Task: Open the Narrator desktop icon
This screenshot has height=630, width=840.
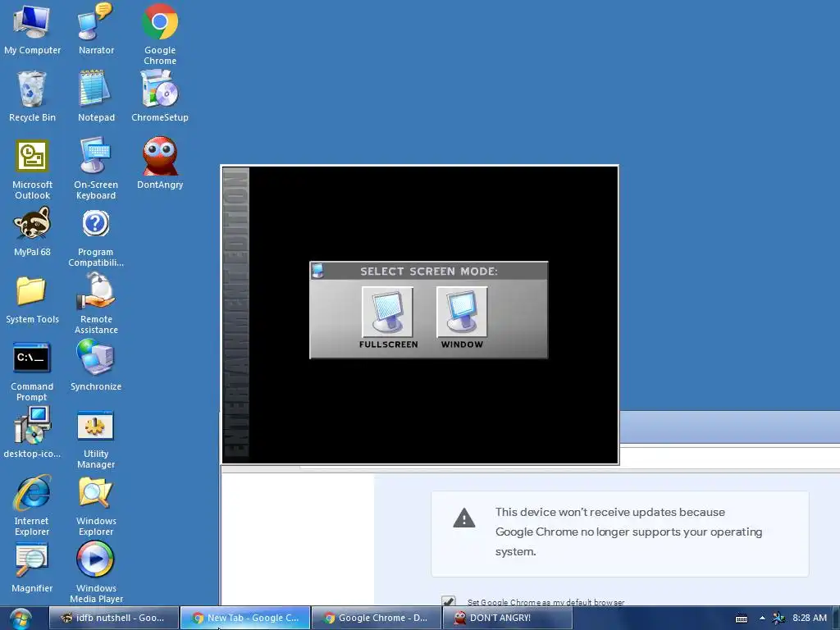Action: 96,29
